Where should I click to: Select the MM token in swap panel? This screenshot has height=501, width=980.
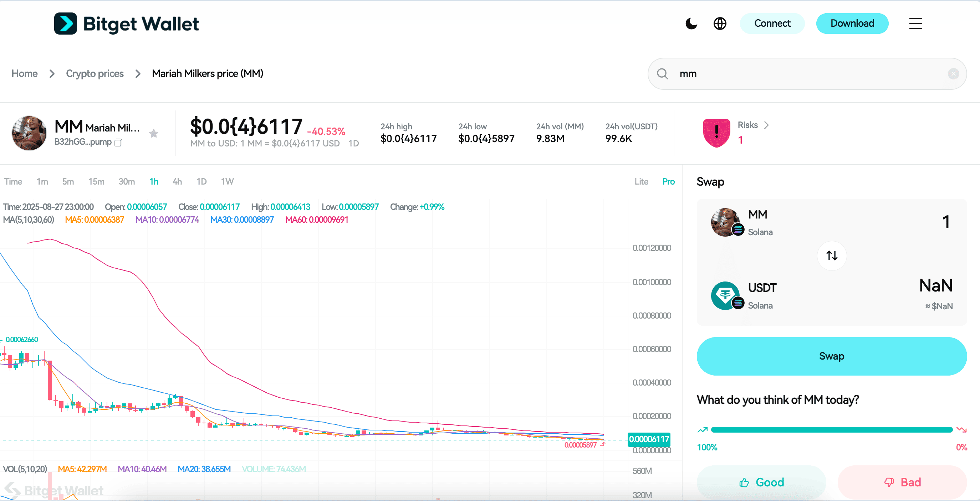pyautogui.click(x=742, y=222)
